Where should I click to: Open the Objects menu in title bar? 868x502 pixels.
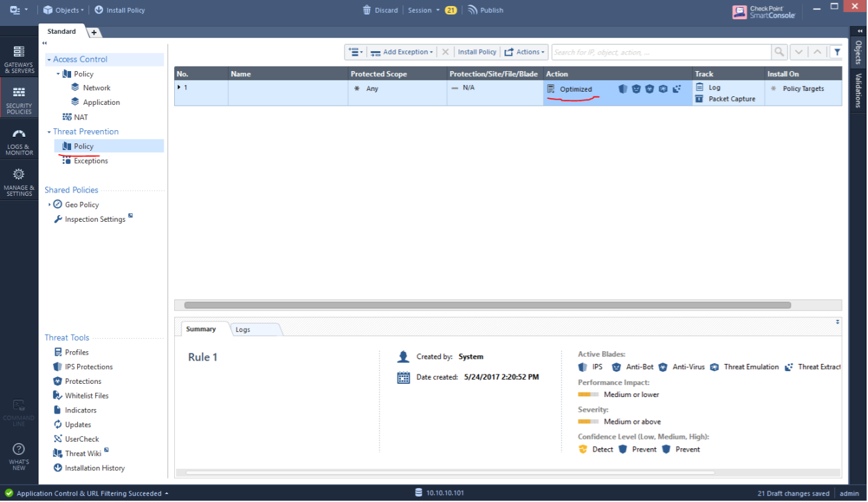tap(64, 10)
